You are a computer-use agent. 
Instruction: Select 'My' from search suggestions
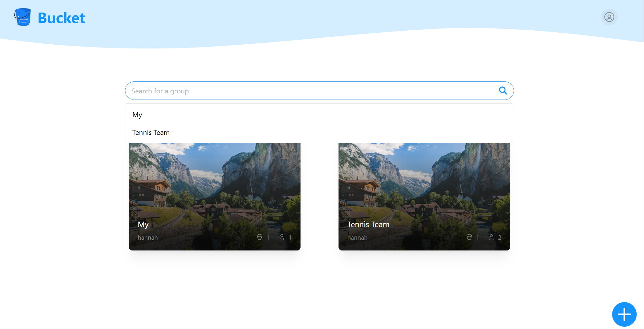pyautogui.click(x=137, y=115)
